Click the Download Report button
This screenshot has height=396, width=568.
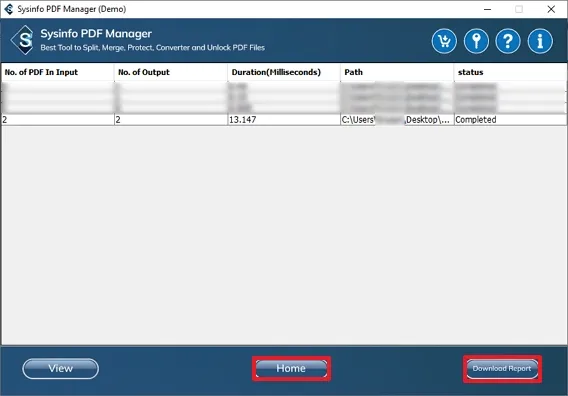click(x=502, y=369)
